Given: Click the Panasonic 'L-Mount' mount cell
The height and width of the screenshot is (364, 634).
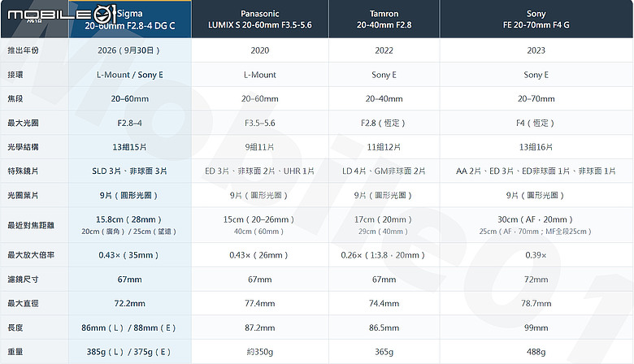Looking at the screenshot, I should click(259, 75).
